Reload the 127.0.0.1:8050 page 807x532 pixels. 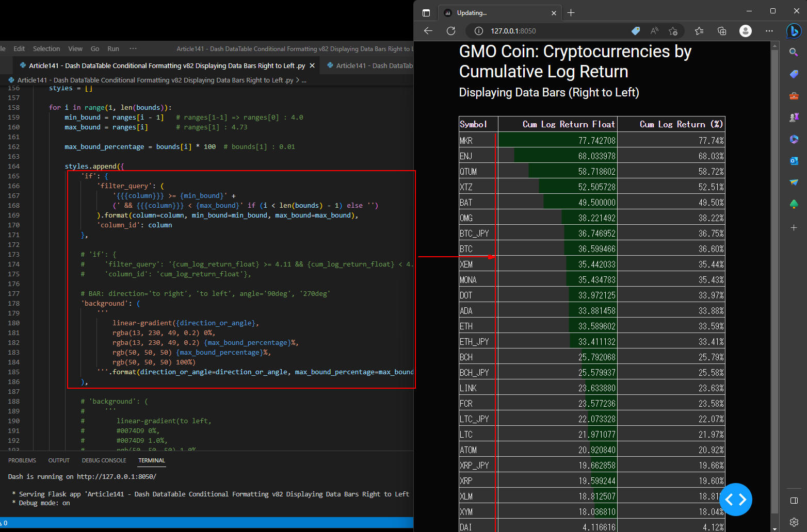(451, 31)
